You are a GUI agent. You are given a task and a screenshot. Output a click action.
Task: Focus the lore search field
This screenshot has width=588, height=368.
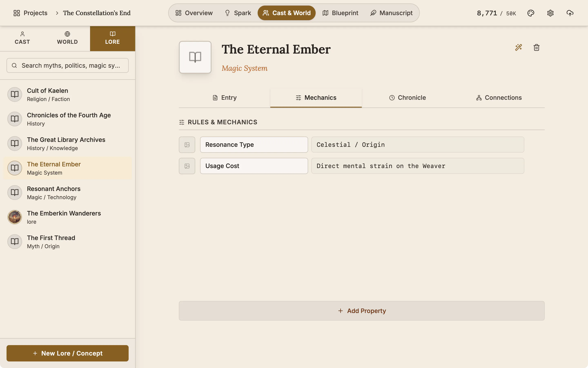[68, 65]
